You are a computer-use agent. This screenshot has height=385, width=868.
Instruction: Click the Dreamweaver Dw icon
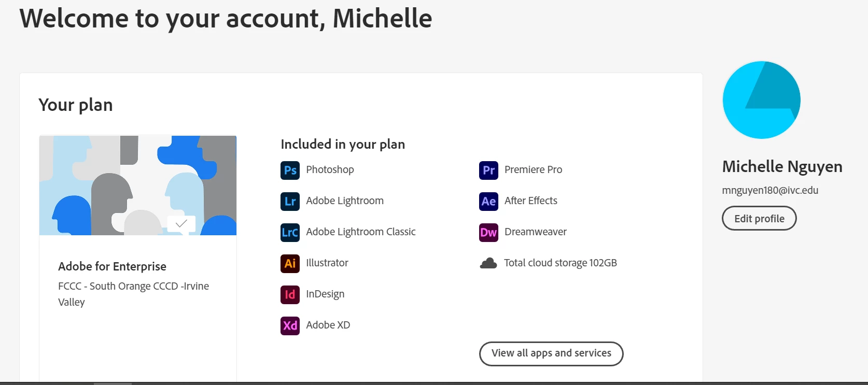coord(488,233)
